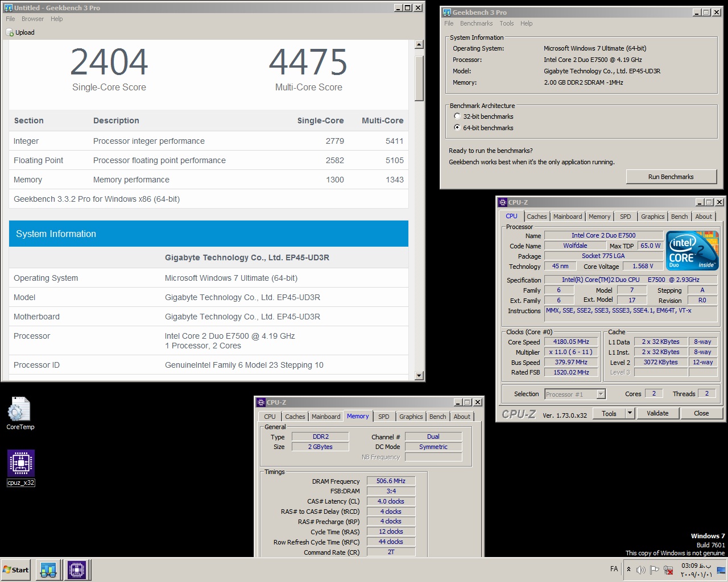Screen dimensions: 728x582
Task: Click DRAM Frequency value 506.6 MHz
Action: click(391, 481)
